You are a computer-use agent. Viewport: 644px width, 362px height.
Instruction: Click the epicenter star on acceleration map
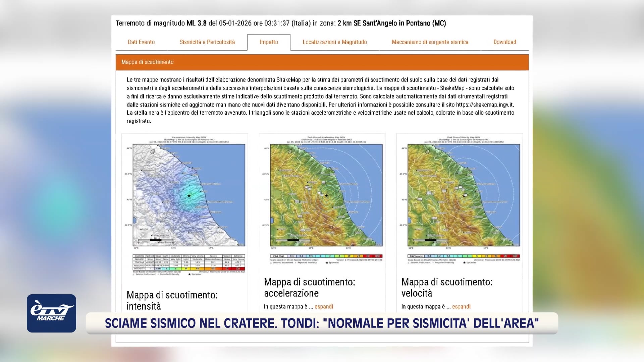(326, 195)
